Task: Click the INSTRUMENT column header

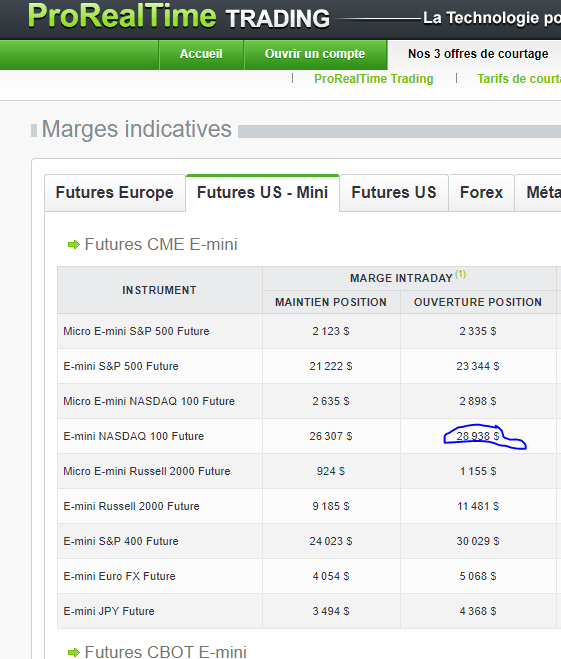Action: (x=159, y=290)
